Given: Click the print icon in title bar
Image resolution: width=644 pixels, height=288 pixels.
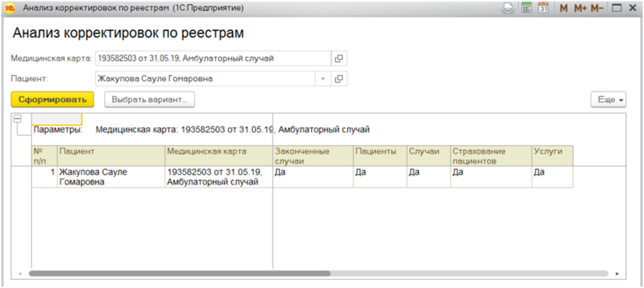Looking at the screenshot, I should (x=508, y=8).
